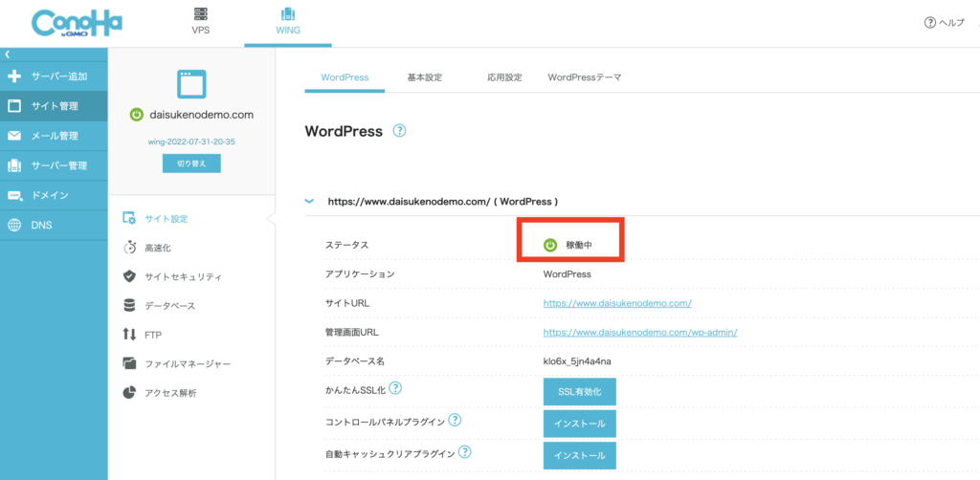
Task: Click the データベース stack icon
Action: click(x=129, y=306)
